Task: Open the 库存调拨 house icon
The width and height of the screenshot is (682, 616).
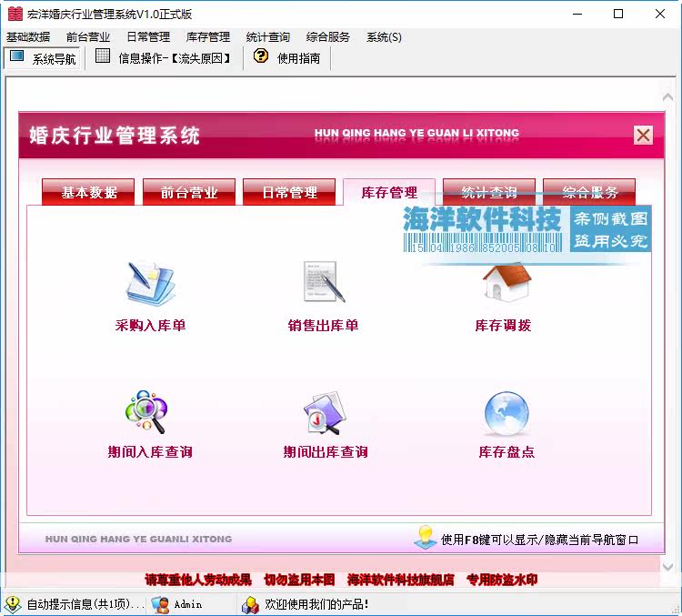Action: coord(506,282)
